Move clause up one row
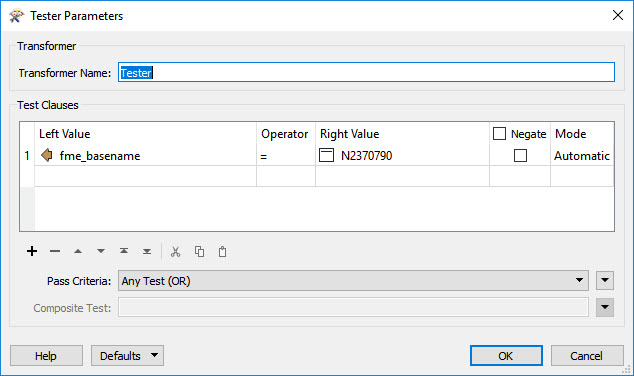Screen dimensions: 634x376 (78, 251)
